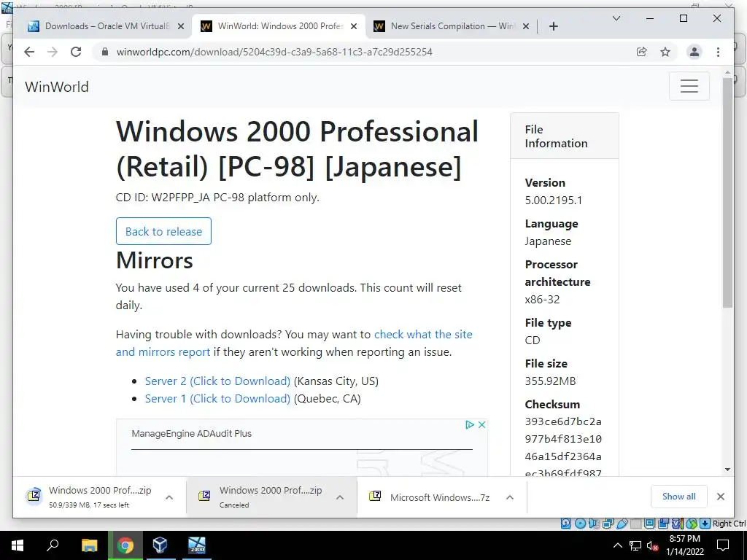Screen dimensions: 747x560
Task: Open Windows 2000 VM taskbar icon
Action: 196,545
